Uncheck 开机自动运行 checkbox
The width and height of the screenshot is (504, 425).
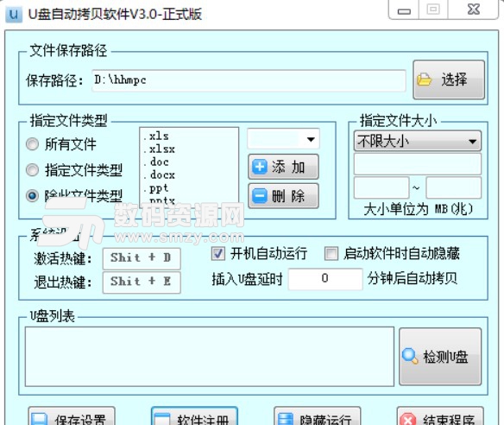(218, 253)
